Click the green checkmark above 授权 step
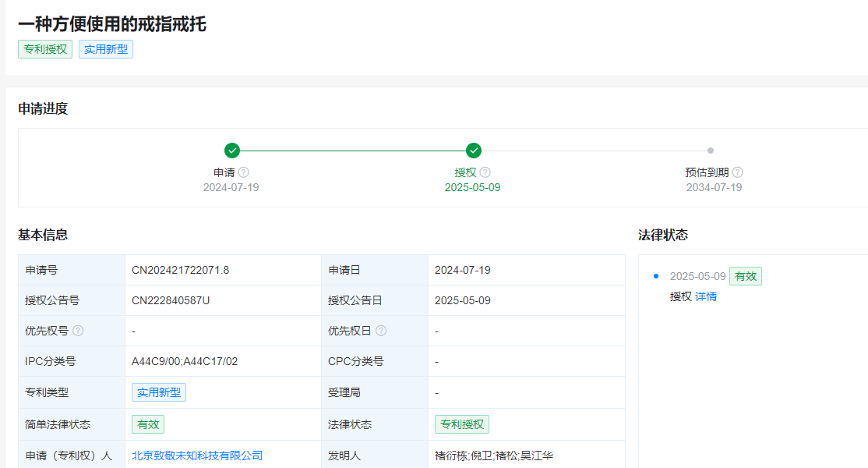Image resolution: width=868 pixels, height=468 pixels. 473,151
